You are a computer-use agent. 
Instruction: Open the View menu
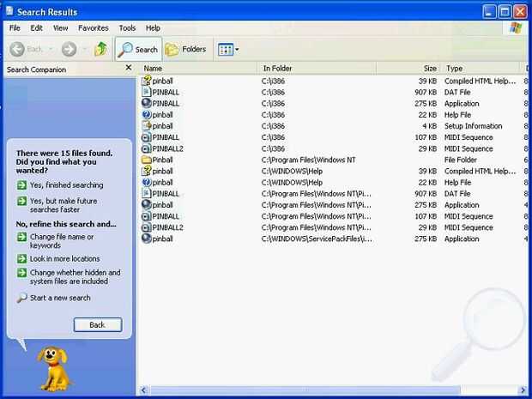[x=60, y=28]
